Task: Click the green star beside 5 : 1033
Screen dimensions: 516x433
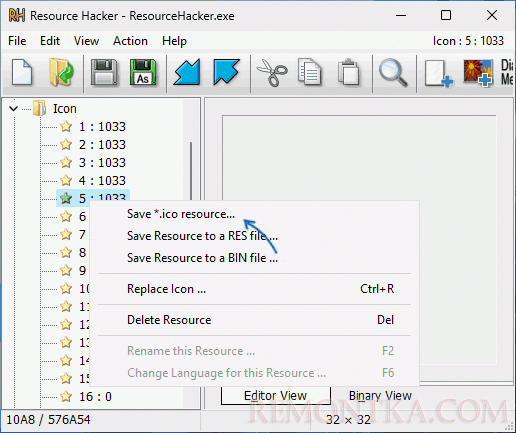Action: 66,198
